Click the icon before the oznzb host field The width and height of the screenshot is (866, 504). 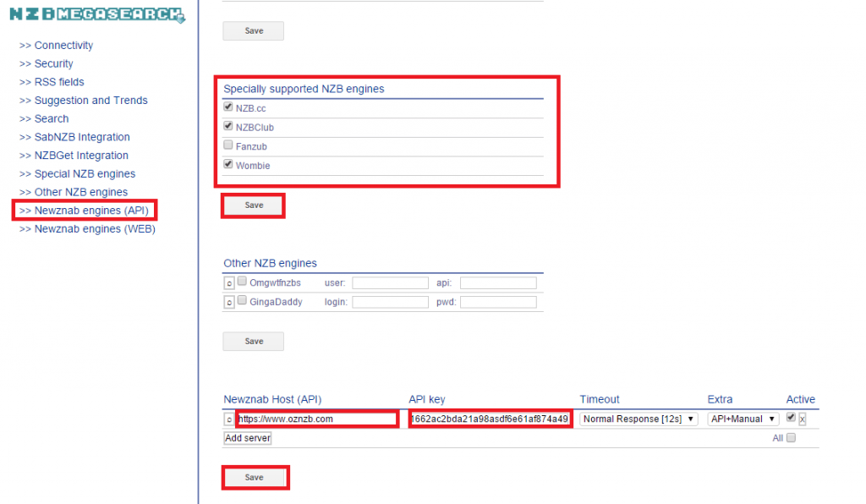coord(228,418)
